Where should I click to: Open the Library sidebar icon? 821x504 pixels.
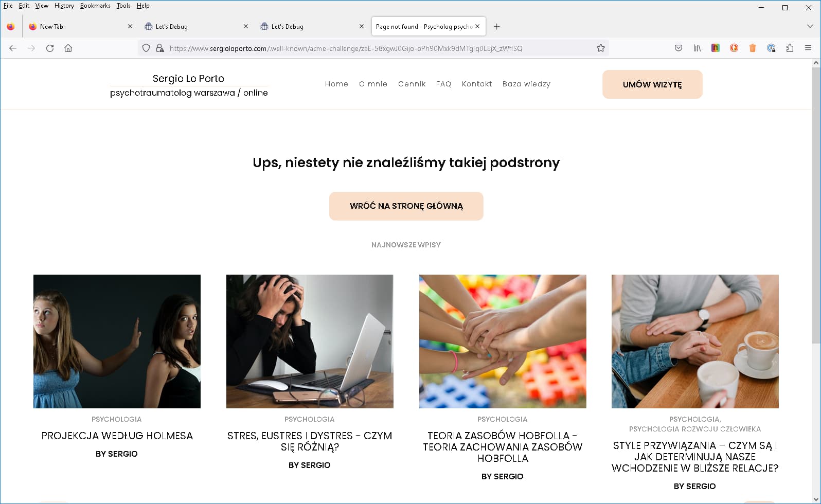(x=697, y=48)
